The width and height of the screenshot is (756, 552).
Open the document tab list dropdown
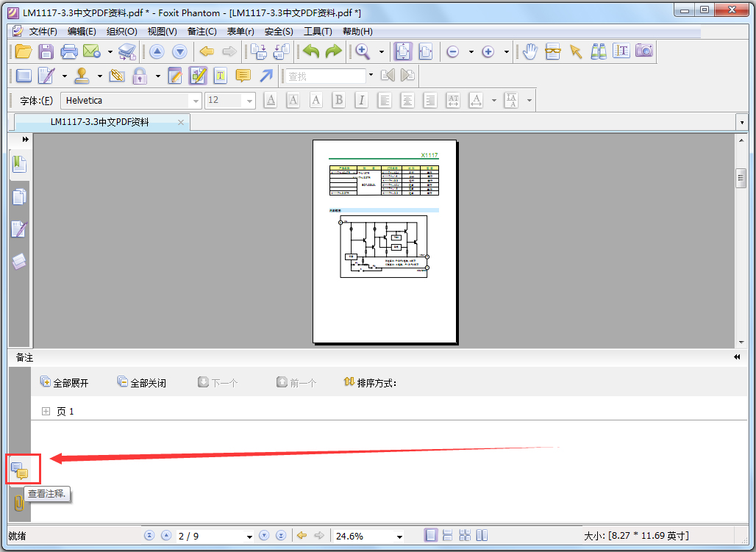741,123
